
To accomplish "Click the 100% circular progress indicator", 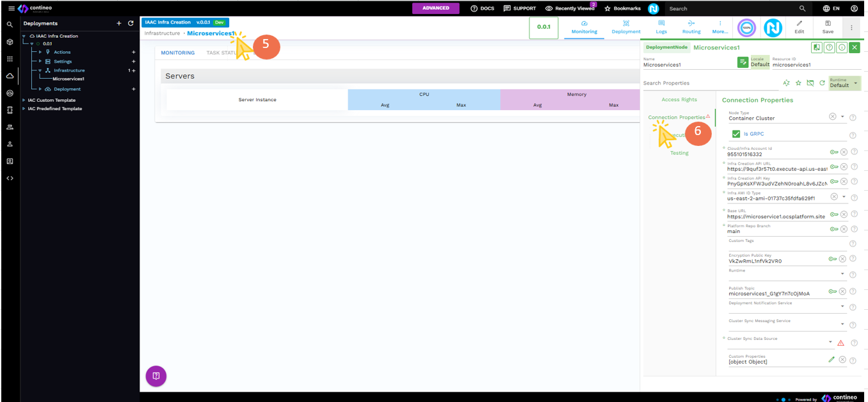I will [746, 28].
